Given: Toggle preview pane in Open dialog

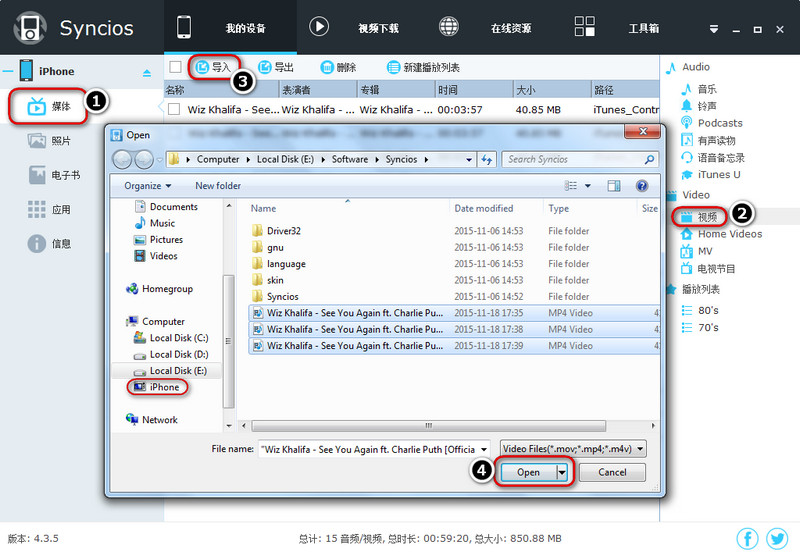Looking at the screenshot, I should (x=614, y=186).
